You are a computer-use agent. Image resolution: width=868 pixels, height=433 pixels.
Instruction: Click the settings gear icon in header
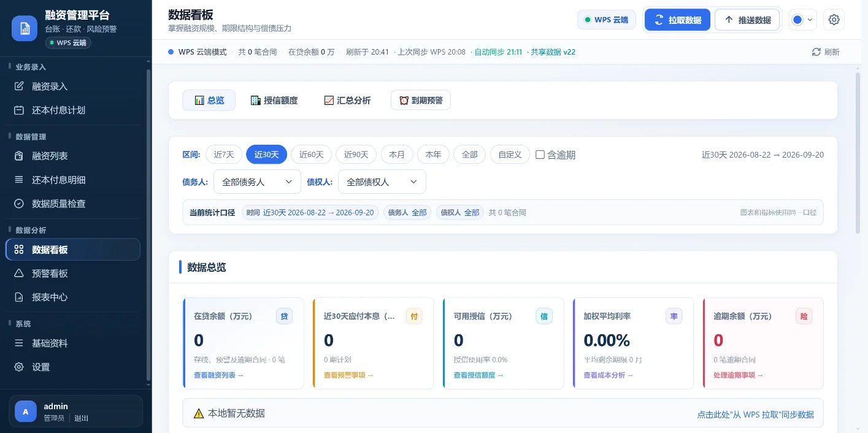834,20
